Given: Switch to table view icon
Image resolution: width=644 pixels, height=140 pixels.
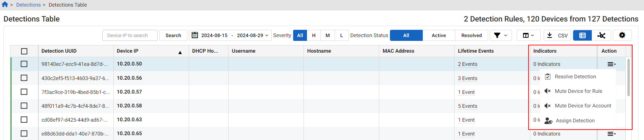Looking at the screenshot, I should tap(582, 35).
